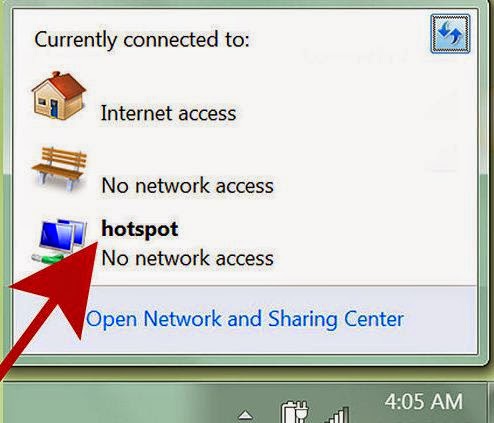Select the bold hotspot network name
The width and height of the screenshot is (494, 423).
point(140,229)
